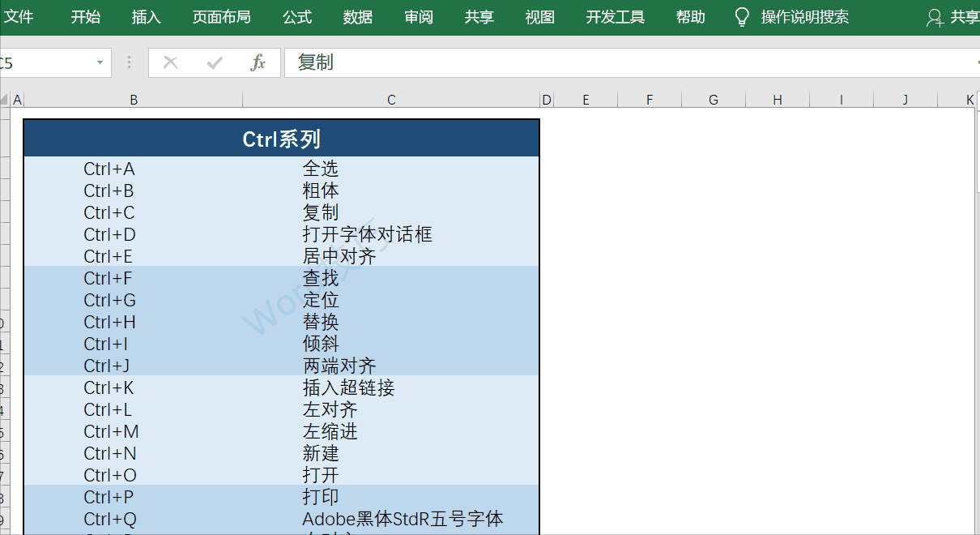Click the Ctrl系列 table header cell
Screen dimensions: 980x535
point(282,139)
